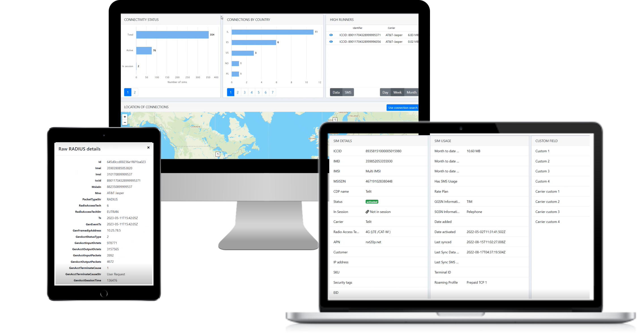
Task: Select page 4 in Connections by Country
Action: tap(252, 92)
